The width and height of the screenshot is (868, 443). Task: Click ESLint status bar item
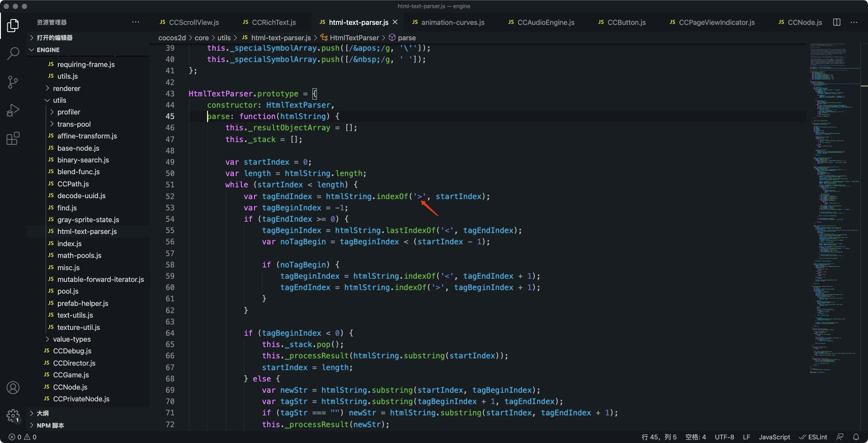pos(813,437)
